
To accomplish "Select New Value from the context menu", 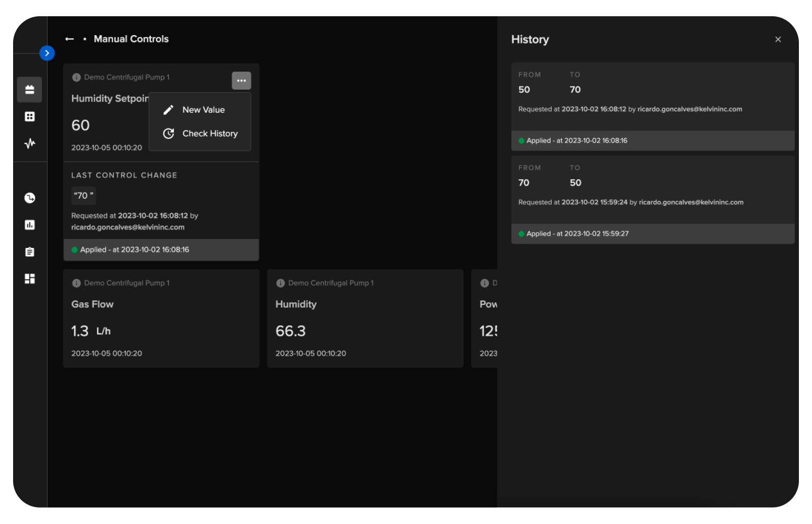I will [x=203, y=110].
